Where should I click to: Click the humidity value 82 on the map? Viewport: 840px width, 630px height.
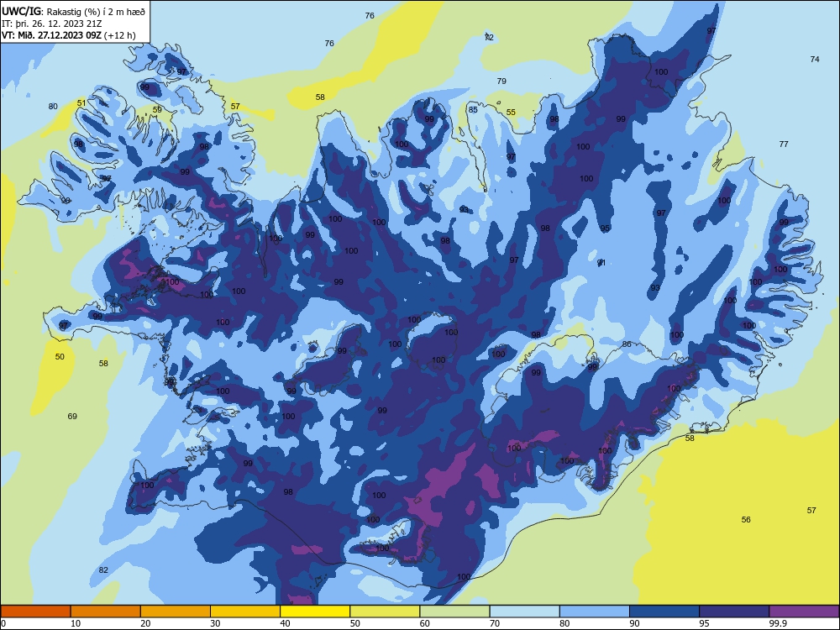(103, 570)
